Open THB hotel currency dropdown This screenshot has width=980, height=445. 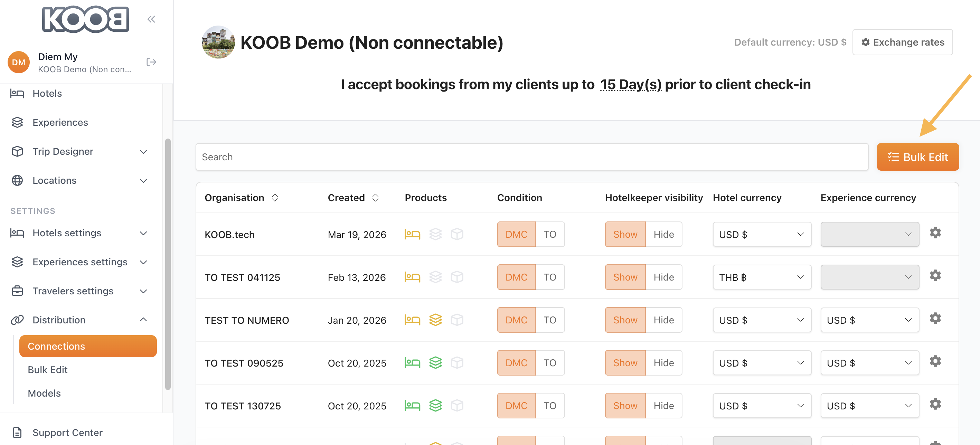[762, 277]
